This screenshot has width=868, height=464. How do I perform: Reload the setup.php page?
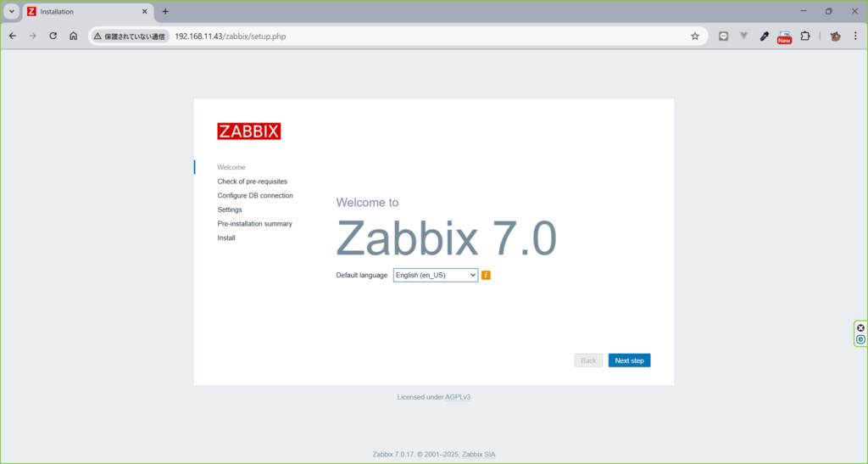53,36
